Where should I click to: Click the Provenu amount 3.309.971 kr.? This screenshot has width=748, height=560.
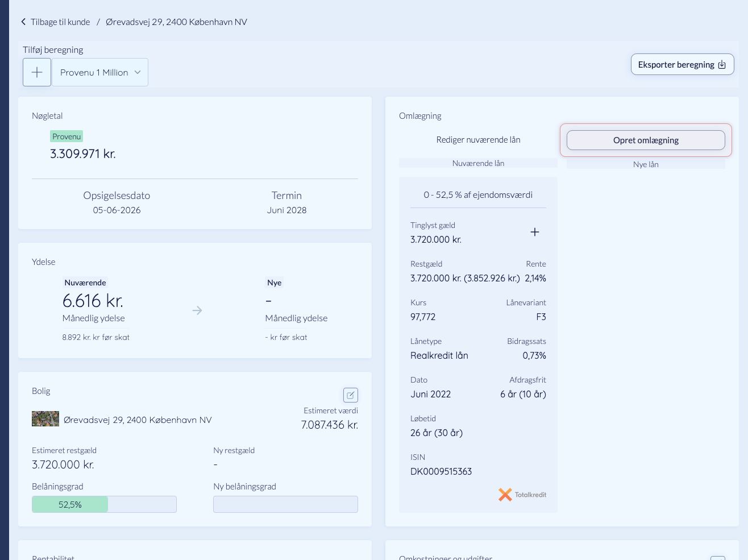coord(83,154)
